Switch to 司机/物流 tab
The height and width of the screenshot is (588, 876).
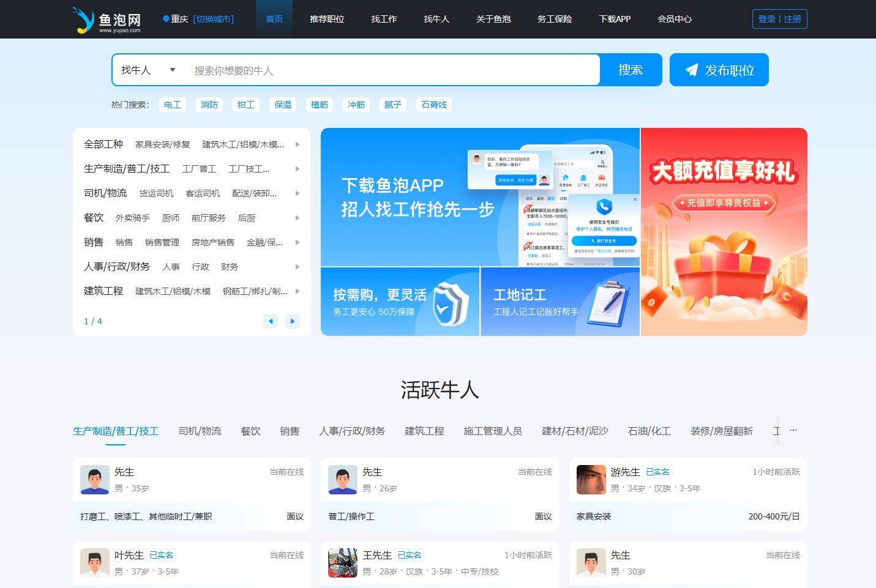pyautogui.click(x=200, y=431)
